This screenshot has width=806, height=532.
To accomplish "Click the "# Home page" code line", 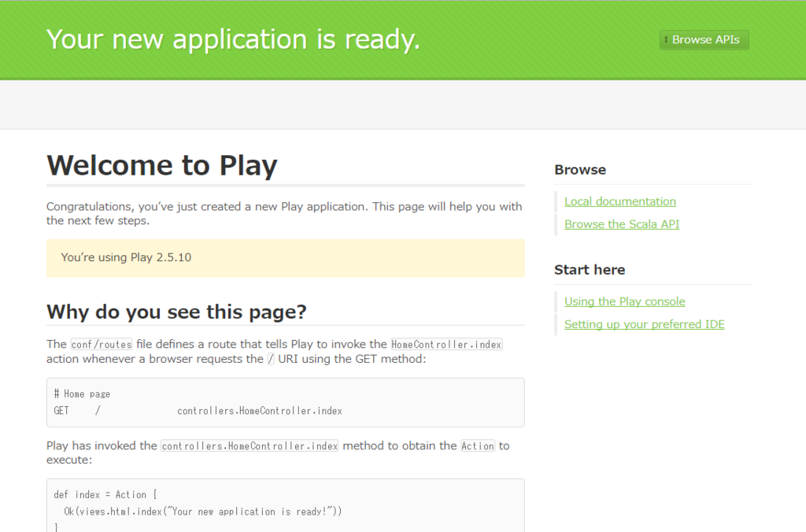I will click(x=82, y=393).
